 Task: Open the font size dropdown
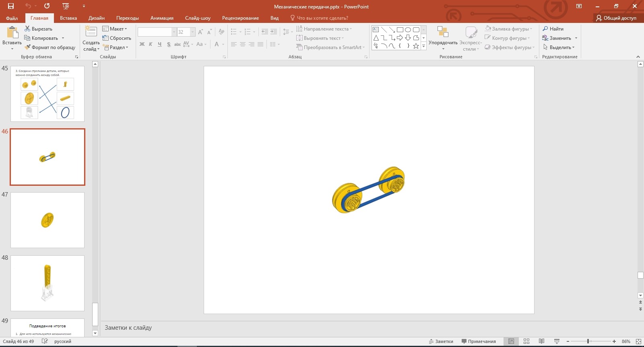[x=192, y=32]
